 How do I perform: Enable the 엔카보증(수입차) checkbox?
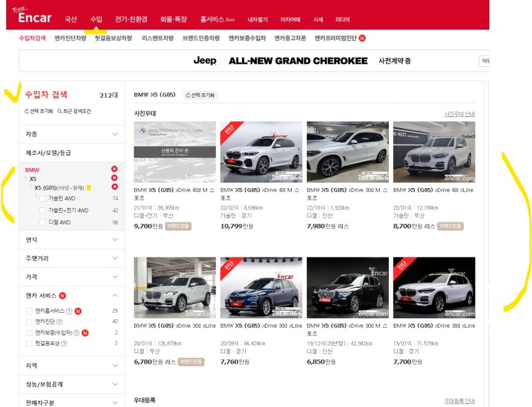29,333
